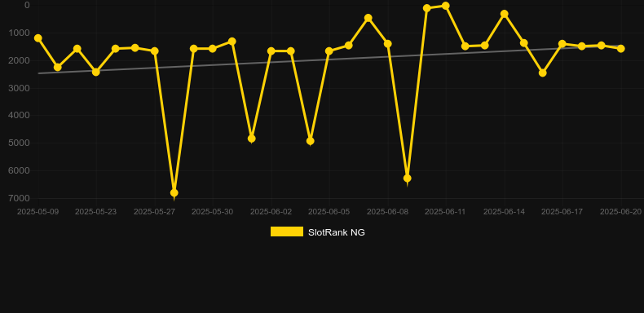The height and width of the screenshot is (313, 644).
Task: Click the x-axis label 2025-06-05
Action: coord(329,212)
